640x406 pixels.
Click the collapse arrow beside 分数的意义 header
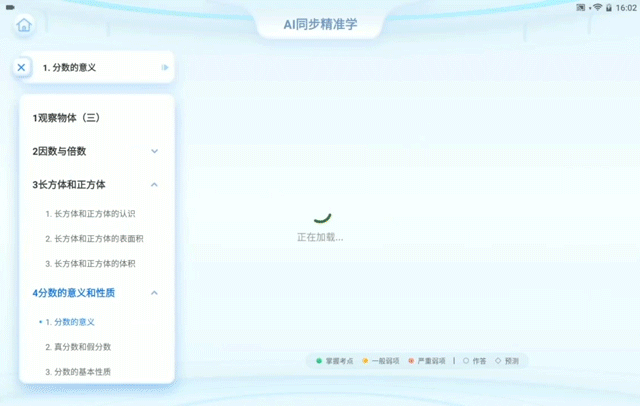(164, 68)
